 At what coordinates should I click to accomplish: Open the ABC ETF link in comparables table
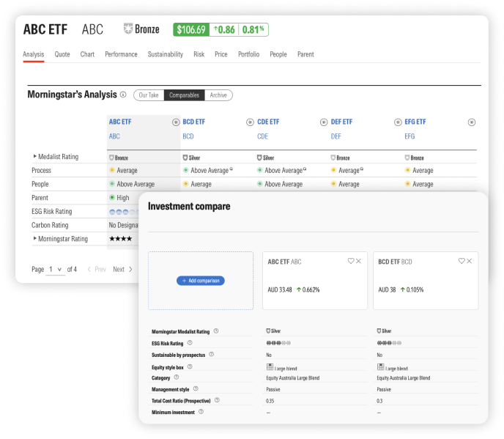tap(120, 122)
